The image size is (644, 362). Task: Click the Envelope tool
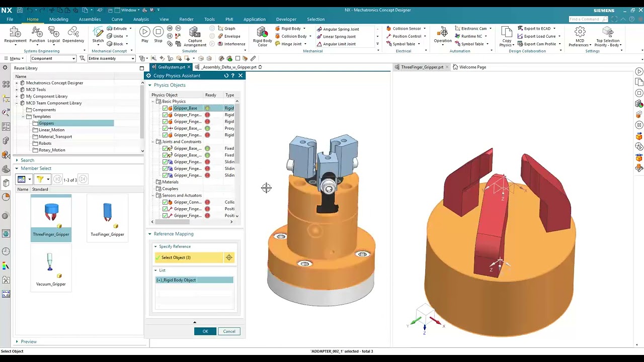(x=229, y=36)
